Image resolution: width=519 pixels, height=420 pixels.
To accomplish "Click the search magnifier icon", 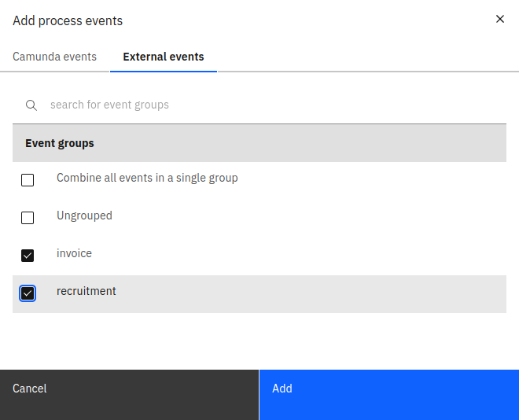I will pyautogui.click(x=31, y=105).
